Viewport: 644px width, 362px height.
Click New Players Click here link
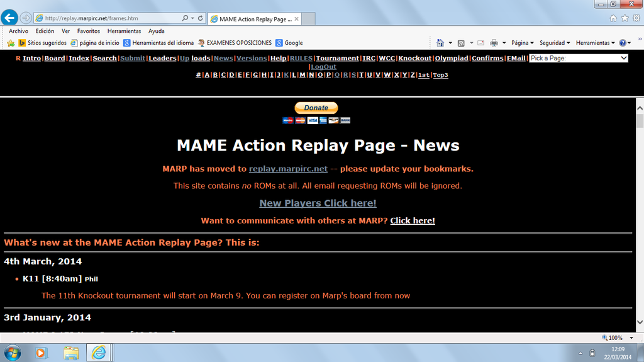pos(318,203)
